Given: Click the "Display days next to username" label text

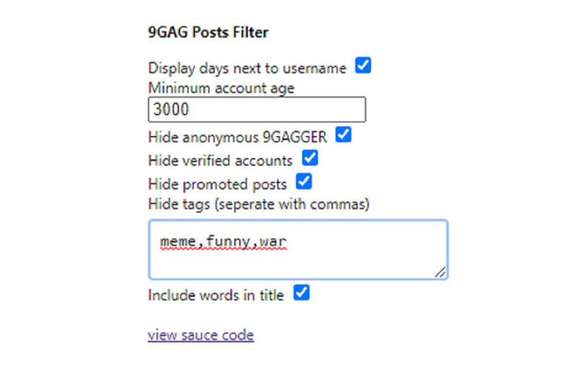Looking at the screenshot, I should tap(248, 67).
